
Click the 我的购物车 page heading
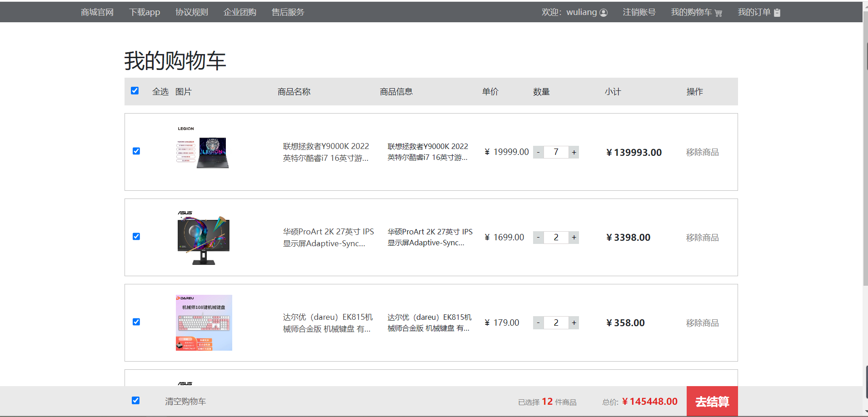(x=175, y=61)
